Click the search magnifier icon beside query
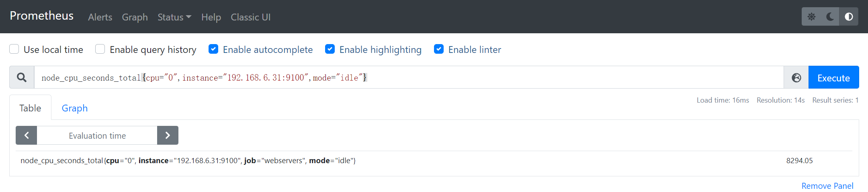 [22, 77]
